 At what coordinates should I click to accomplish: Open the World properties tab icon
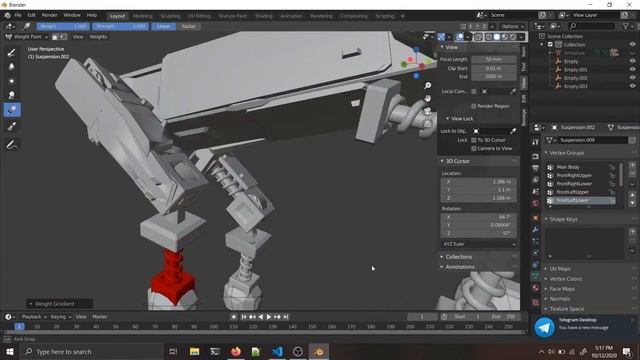coord(536,203)
